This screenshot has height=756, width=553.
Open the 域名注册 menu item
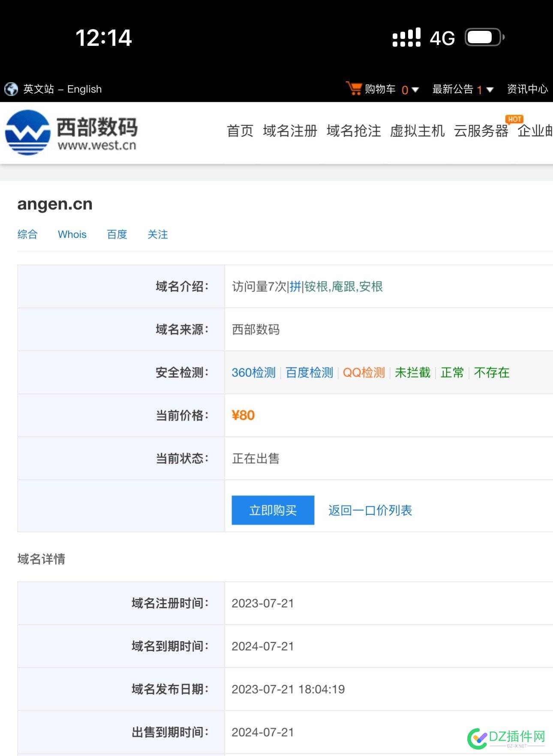pyautogui.click(x=290, y=131)
